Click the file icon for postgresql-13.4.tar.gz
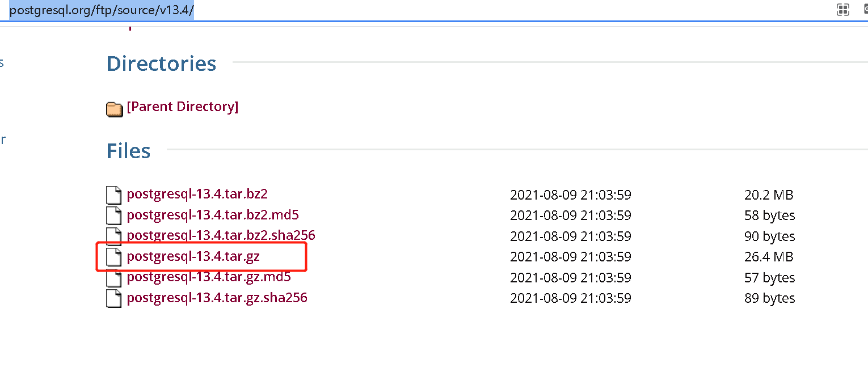This screenshot has height=368, width=868. (114, 257)
